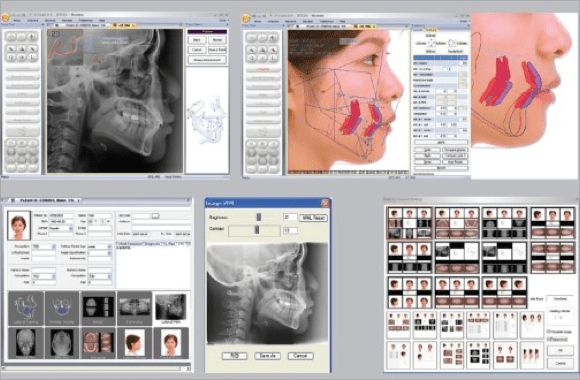Open the lateral profile photo thumbnail

coord(135,343)
